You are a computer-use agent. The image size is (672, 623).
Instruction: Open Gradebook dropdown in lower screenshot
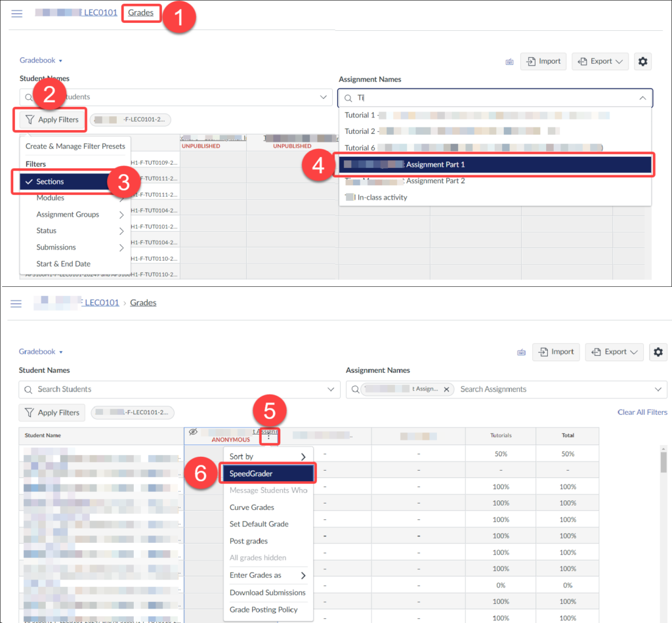(x=41, y=352)
